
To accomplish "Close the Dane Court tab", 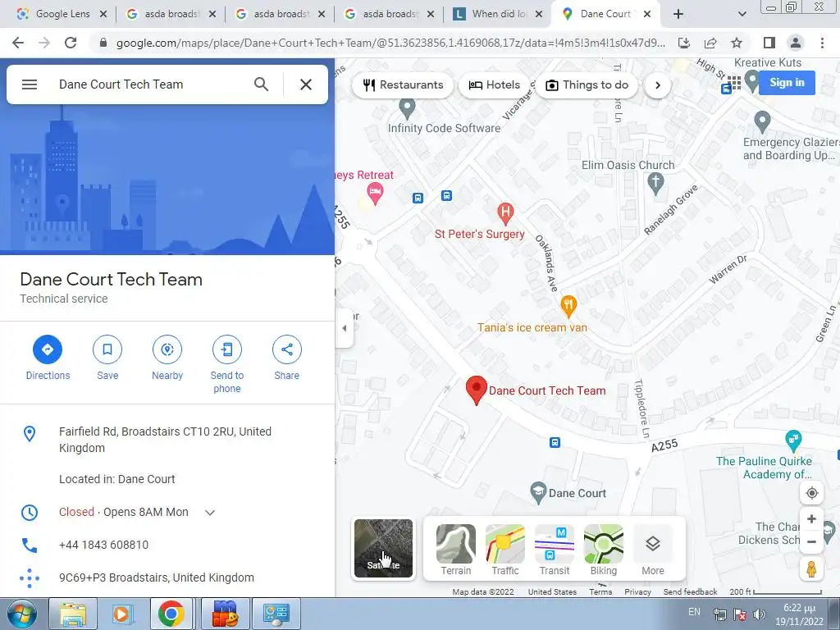I will 647,14.
